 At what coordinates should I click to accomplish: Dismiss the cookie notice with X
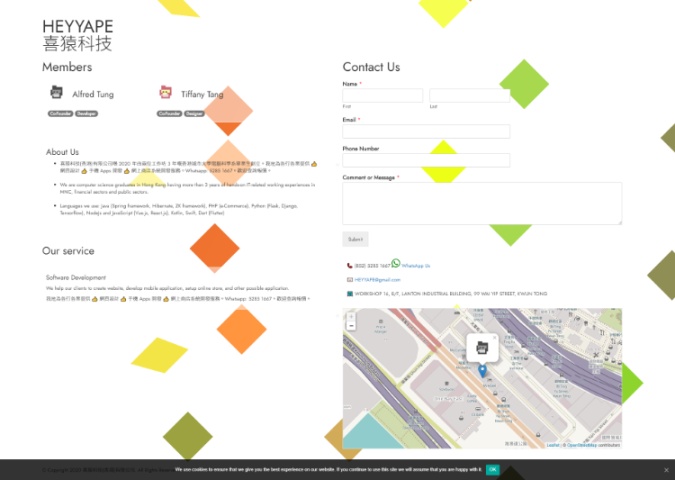(666, 469)
